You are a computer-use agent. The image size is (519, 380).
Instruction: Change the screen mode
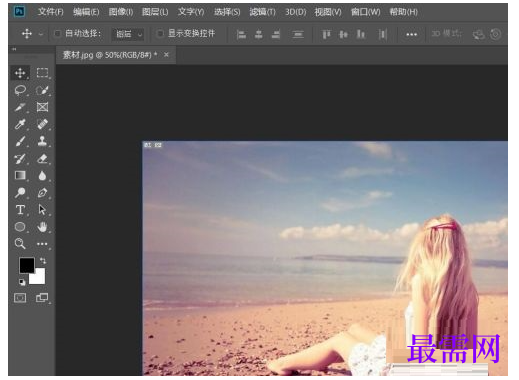(42, 298)
